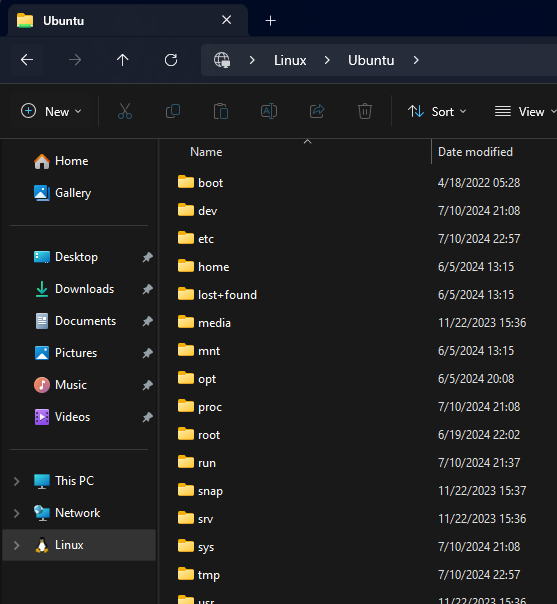
Task: Click the Cut scissors icon
Action: (124, 111)
